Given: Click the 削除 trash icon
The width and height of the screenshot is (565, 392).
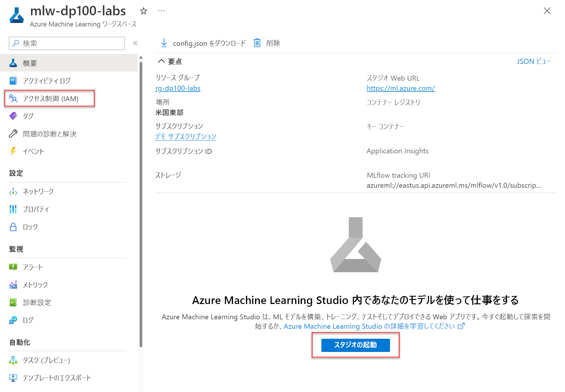Looking at the screenshot, I should (x=257, y=43).
